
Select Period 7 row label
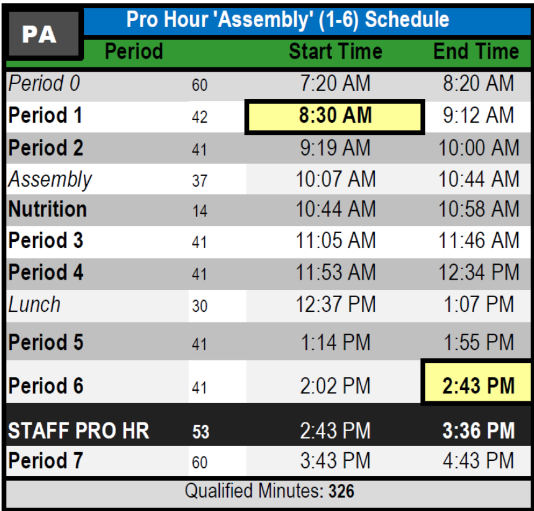46,461
